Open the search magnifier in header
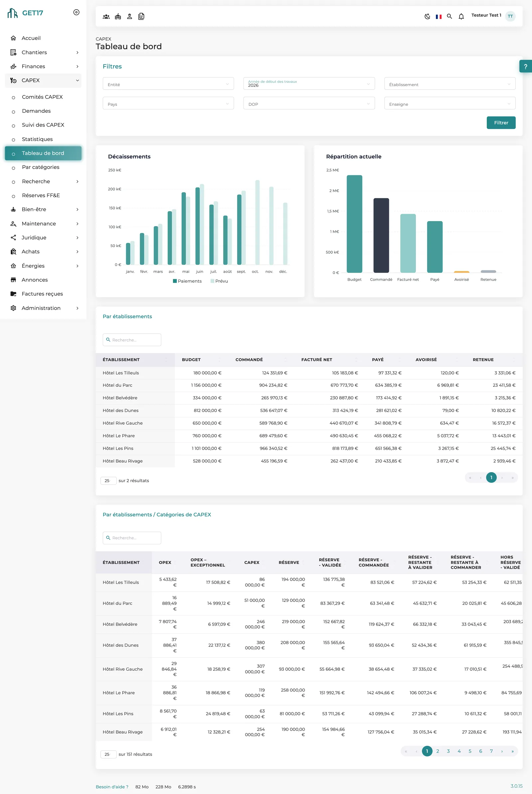532x794 pixels. (449, 16)
